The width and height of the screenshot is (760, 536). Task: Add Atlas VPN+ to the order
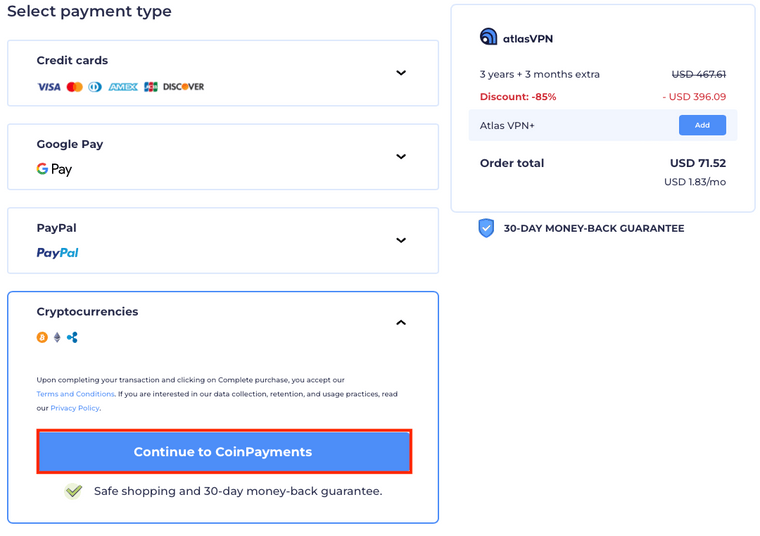click(x=702, y=125)
